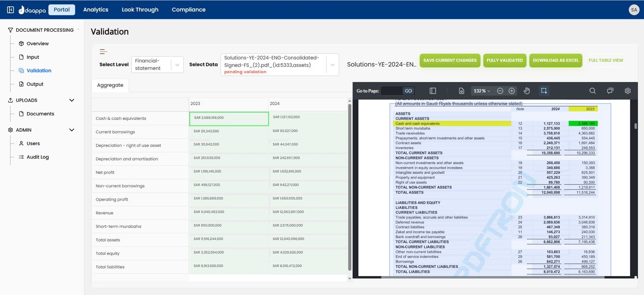Open the Compliance menu
The width and height of the screenshot is (644, 295).
coord(189,10)
